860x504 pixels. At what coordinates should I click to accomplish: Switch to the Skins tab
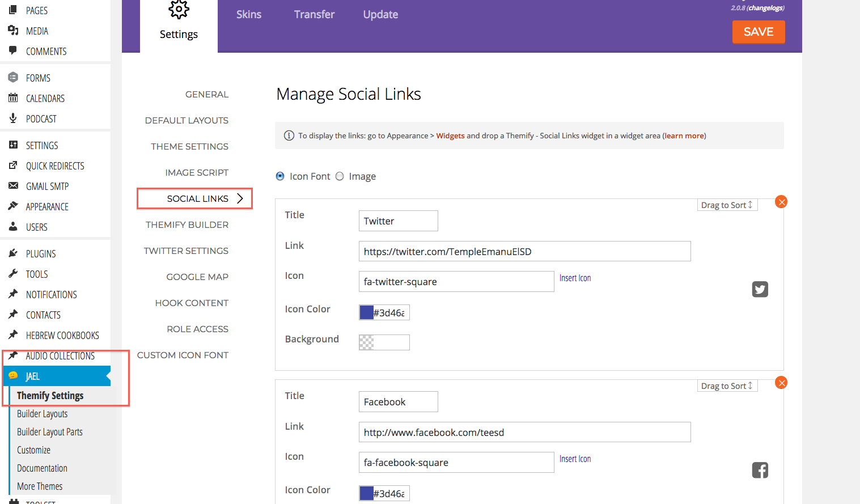coord(249,15)
